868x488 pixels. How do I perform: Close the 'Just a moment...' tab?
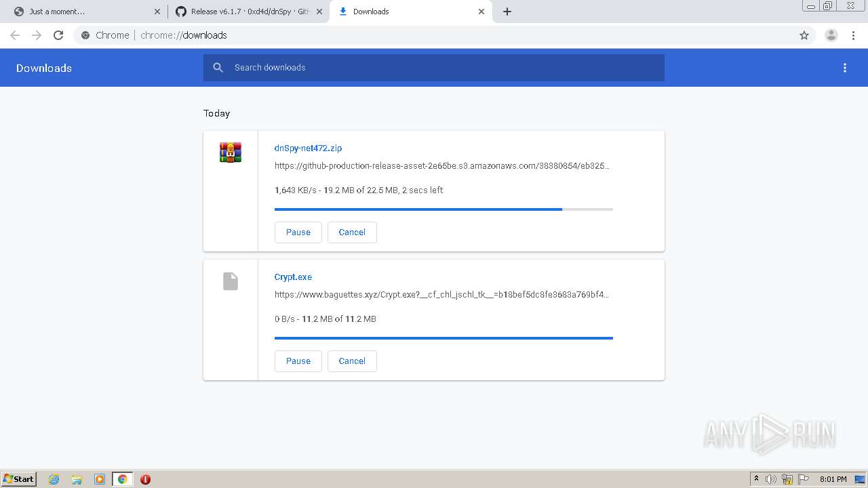coord(157,12)
